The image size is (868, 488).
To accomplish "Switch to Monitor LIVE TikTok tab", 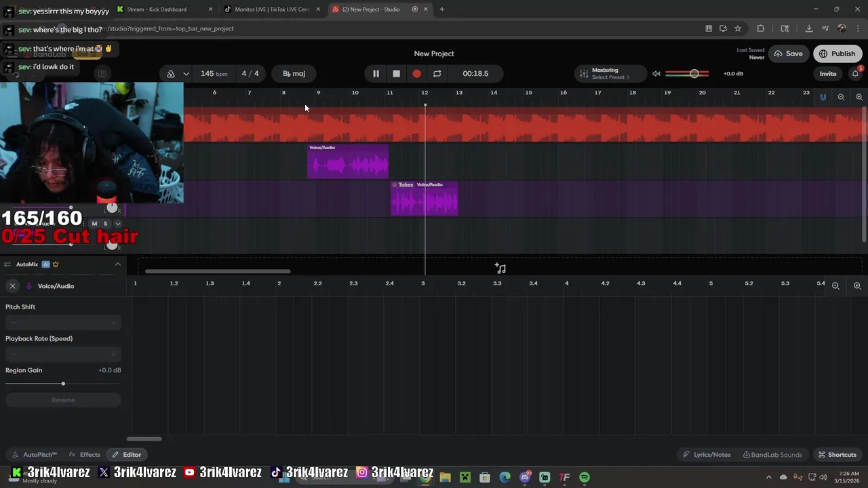I will [x=271, y=9].
